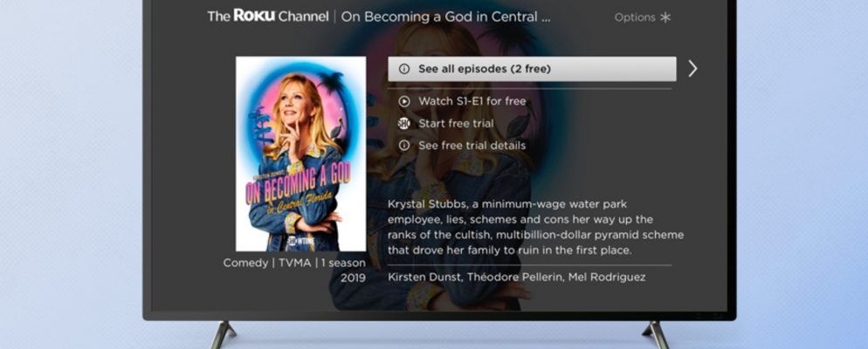Click the cast names Kirsten Dunst line
The image size is (868, 349).
pyautogui.click(x=516, y=277)
